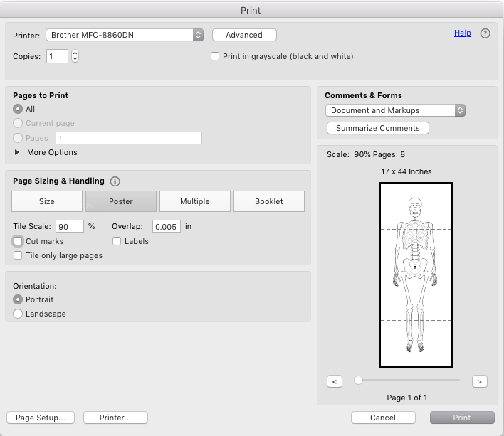This screenshot has width=504, height=436.
Task: Click Summarize Comments button
Action: (378, 128)
